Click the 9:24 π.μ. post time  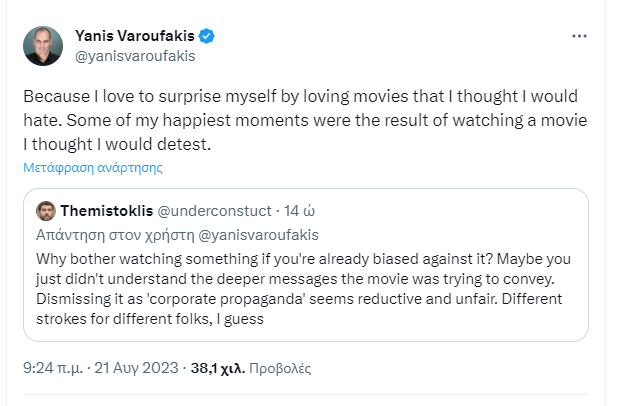[56, 369]
